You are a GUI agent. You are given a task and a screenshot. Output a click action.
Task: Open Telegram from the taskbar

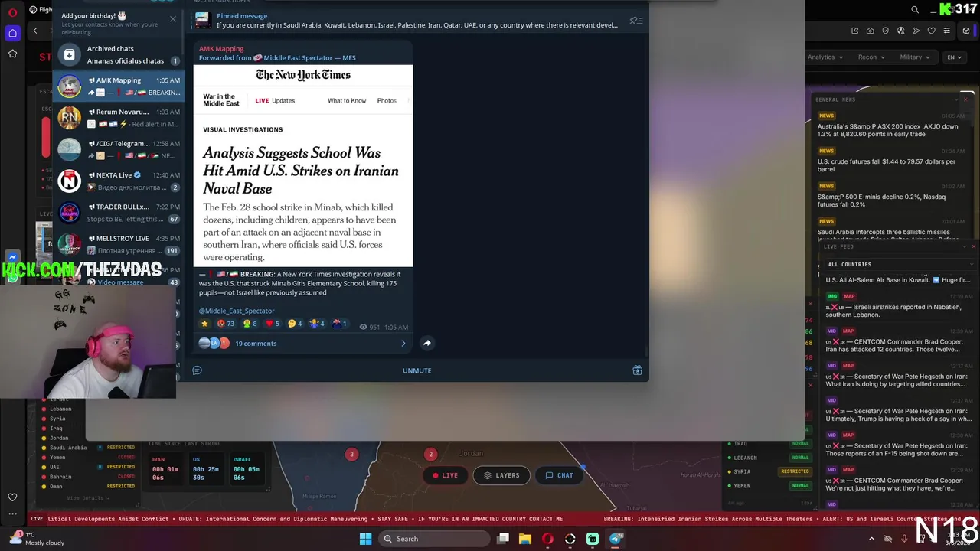[616, 539]
